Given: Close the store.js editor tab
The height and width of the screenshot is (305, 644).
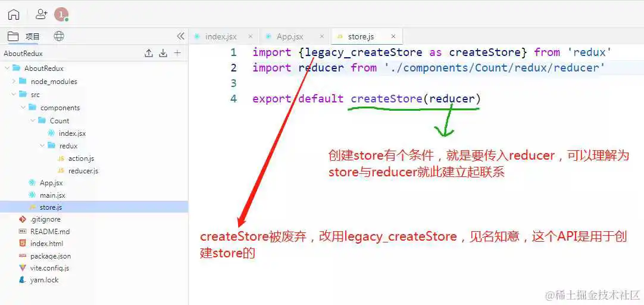Looking at the screenshot, I should point(393,36).
